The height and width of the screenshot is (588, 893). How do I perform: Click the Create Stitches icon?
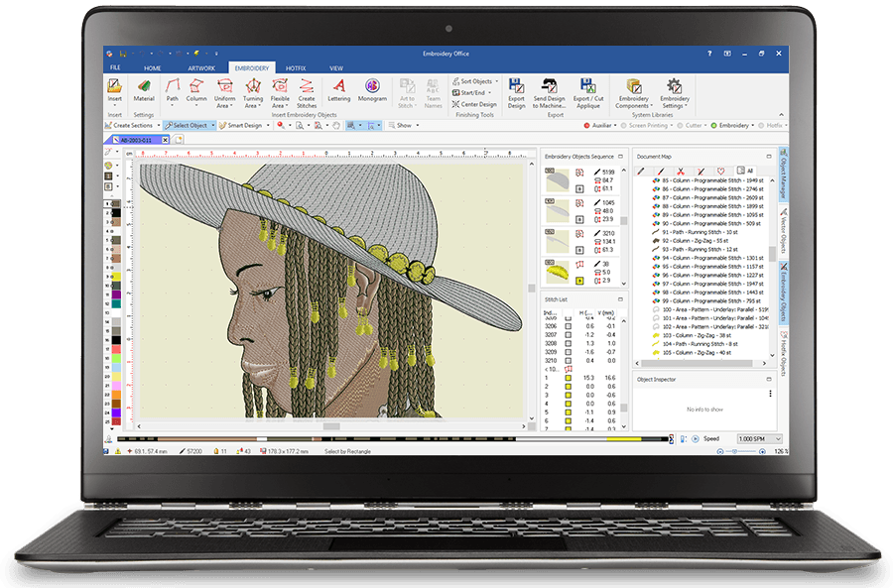pyautogui.click(x=307, y=88)
